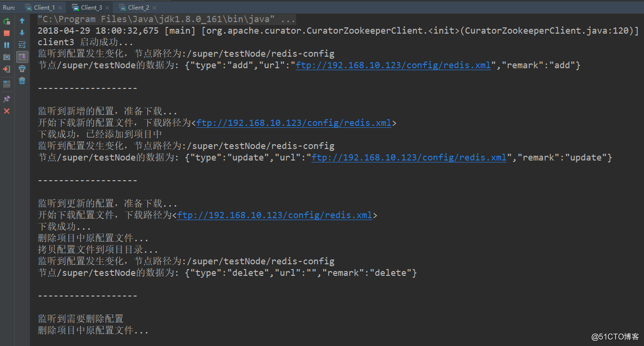Pause the output with the pause icon
The image size is (644, 346).
pos(7,45)
